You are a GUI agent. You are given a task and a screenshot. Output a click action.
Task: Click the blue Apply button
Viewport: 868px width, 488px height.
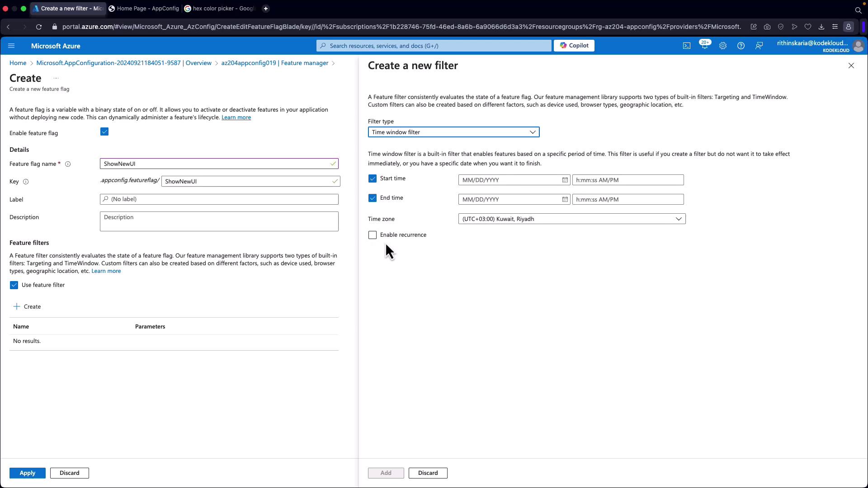click(27, 473)
